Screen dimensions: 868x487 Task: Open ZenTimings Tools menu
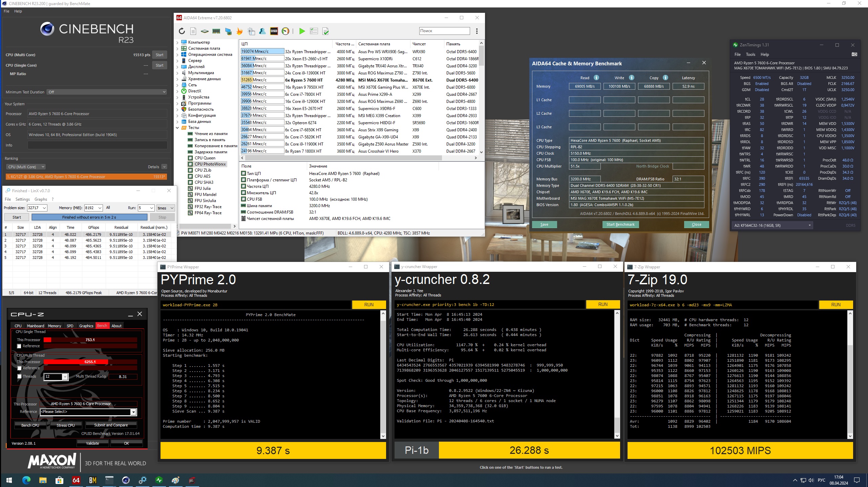[x=750, y=54]
